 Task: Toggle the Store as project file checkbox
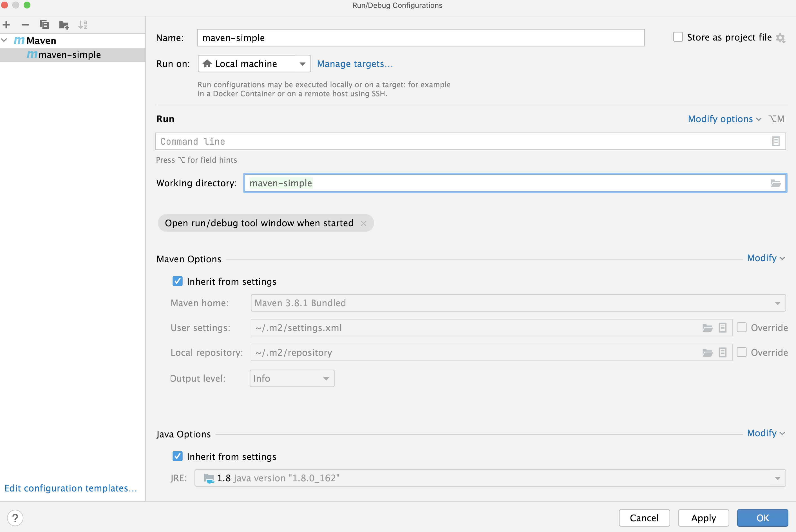pyautogui.click(x=677, y=37)
